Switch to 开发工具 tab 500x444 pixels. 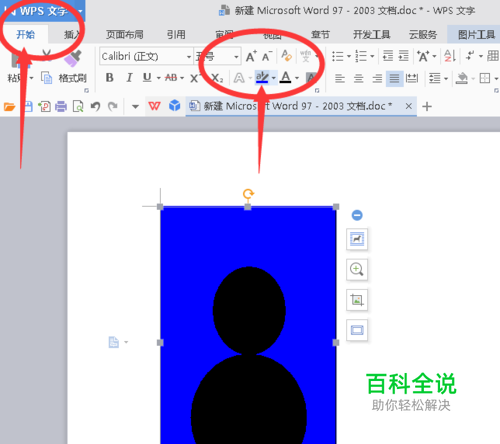(x=372, y=35)
